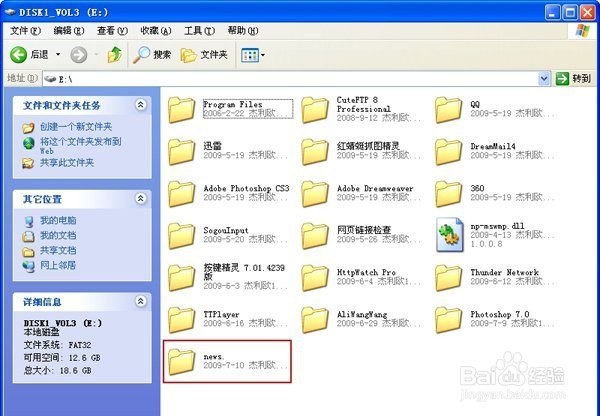Open the 工具(T) menu

(x=199, y=31)
